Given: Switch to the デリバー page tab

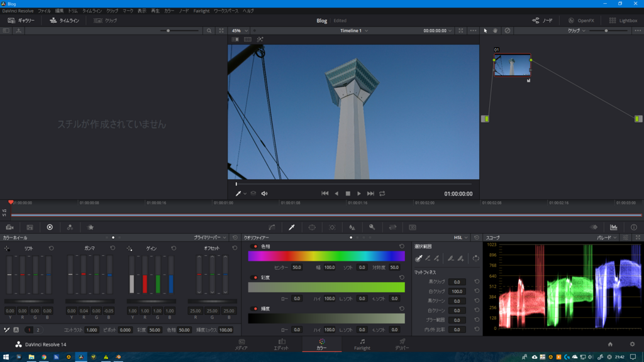Looking at the screenshot, I should [402, 344].
